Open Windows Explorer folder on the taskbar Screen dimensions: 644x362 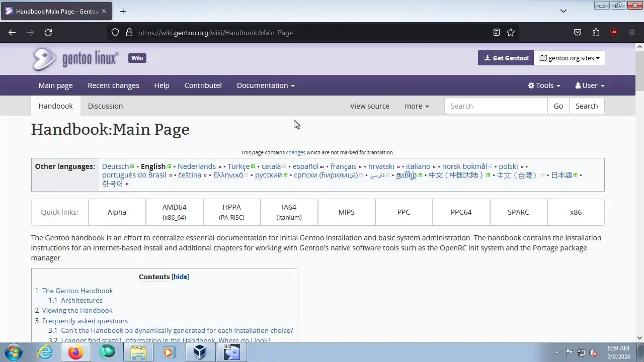coord(138,352)
